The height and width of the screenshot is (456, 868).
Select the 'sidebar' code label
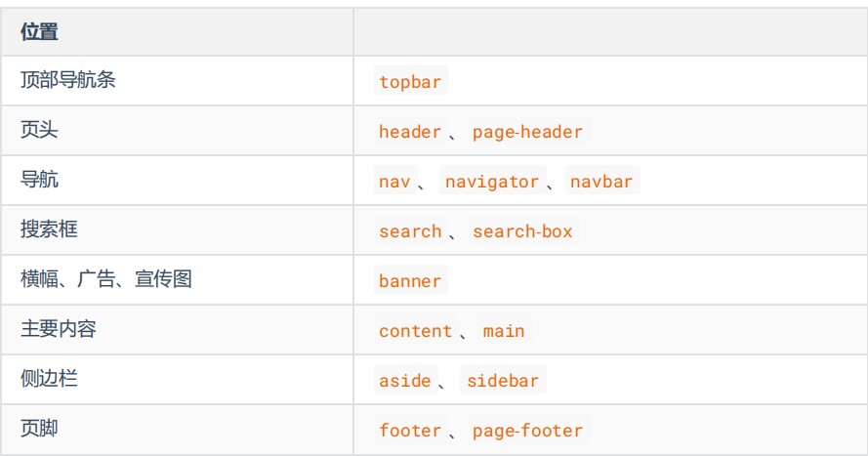tap(502, 381)
